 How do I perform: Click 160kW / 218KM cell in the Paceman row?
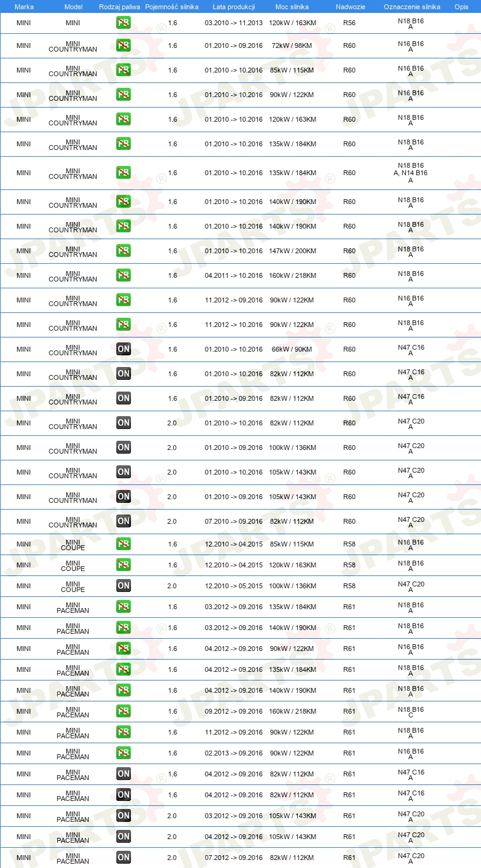click(x=292, y=711)
